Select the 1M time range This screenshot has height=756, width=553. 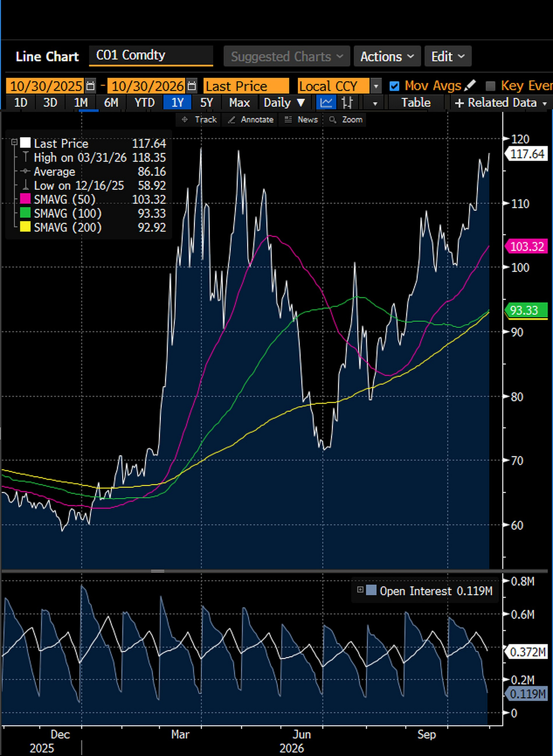pos(81,103)
